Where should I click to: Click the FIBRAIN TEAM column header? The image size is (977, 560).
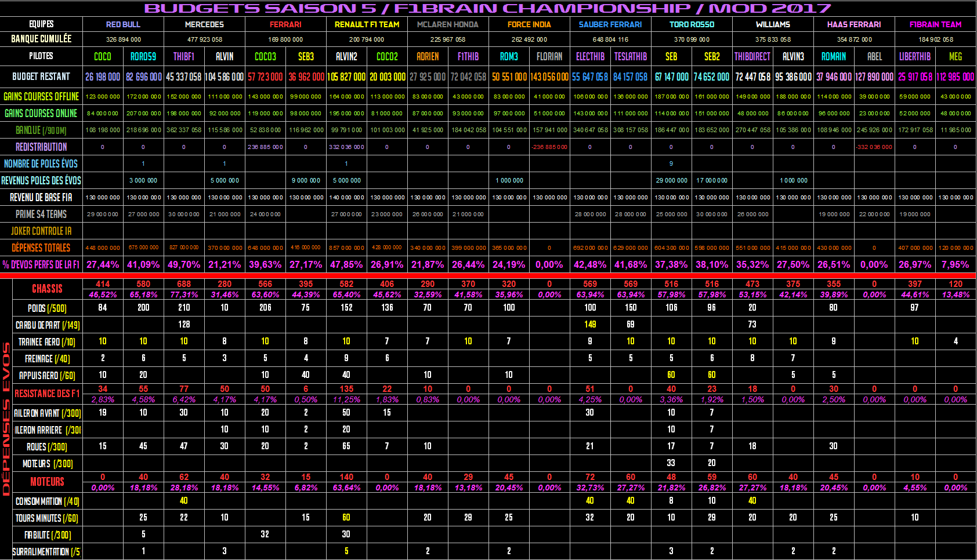pos(935,24)
